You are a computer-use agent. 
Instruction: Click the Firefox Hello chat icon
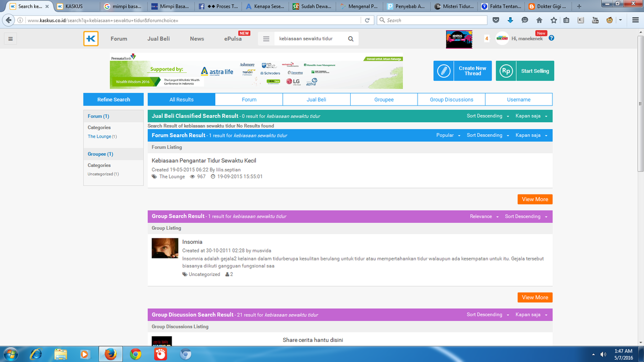click(x=525, y=20)
